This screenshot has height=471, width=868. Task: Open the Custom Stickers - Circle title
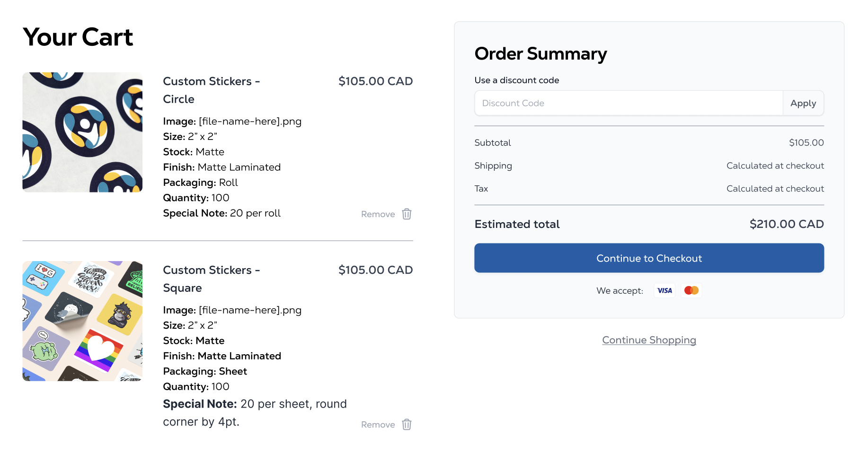coord(211,90)
